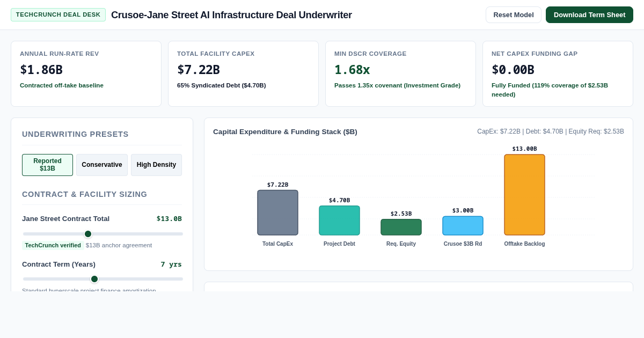The image size is (644, 338).
Task: Click the 'Jane Street Contract Total' label
Action: pyautogui.click(x=65, y=218)
